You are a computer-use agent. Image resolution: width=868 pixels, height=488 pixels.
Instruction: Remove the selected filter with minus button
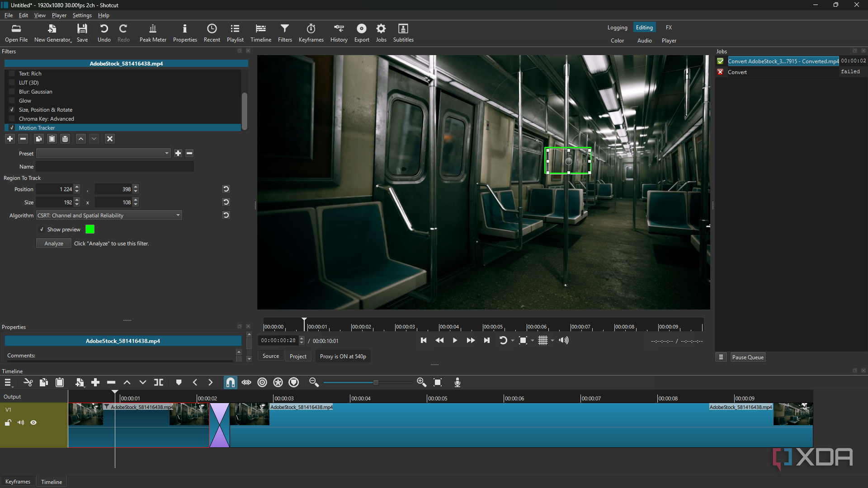[24, 139]
